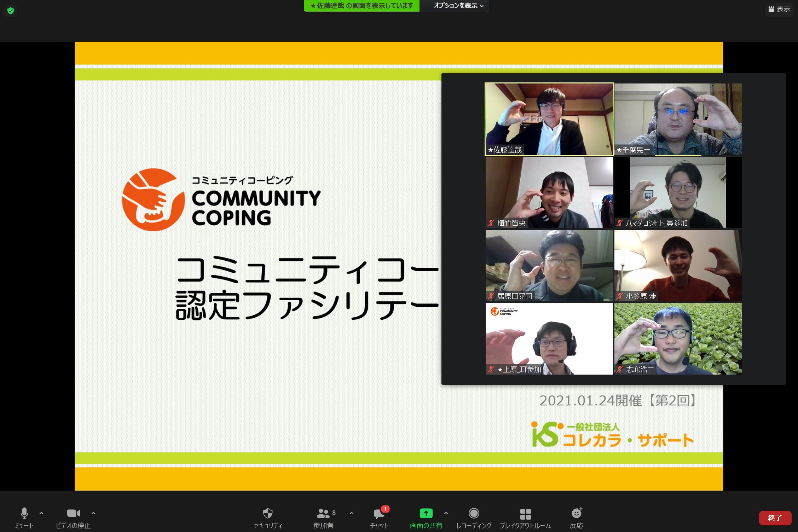Toggle the Stop Video camera button
798x532 pixels.
coord(73,513)
